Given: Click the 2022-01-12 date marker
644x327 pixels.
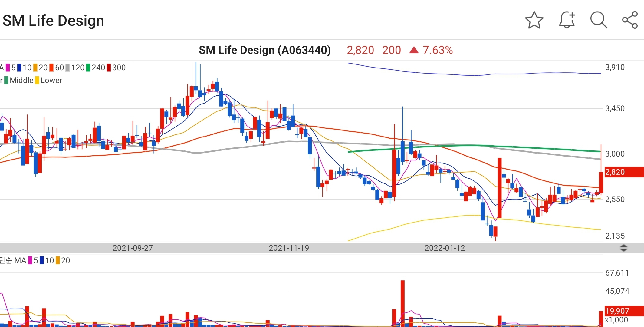Looking at the screenshot, I should click(x=445, y=248).
